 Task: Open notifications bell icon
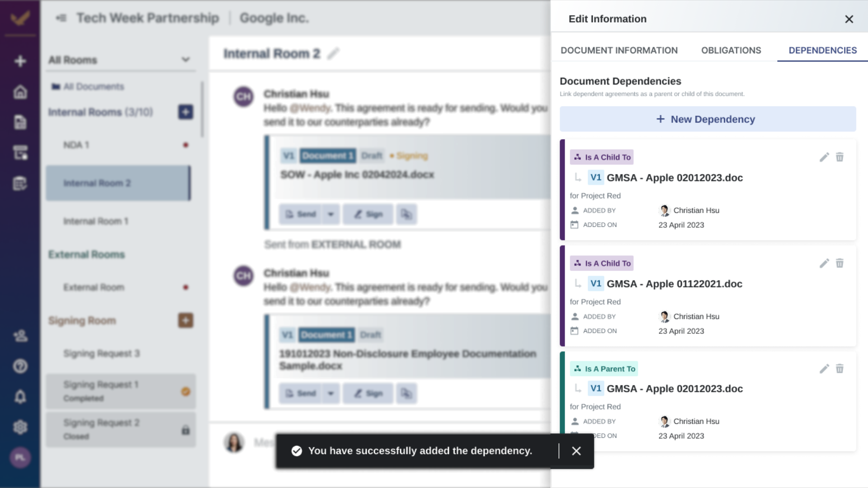click(20, 397)
